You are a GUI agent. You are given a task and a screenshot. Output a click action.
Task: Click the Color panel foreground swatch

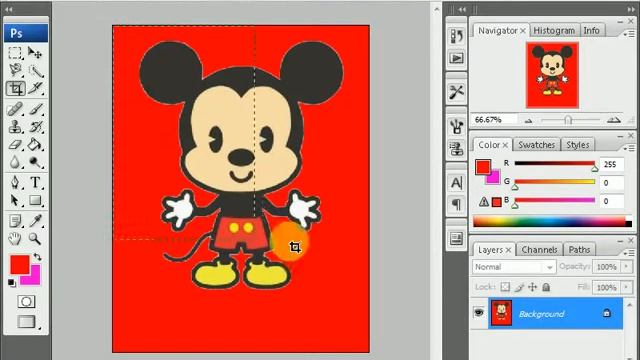(x=482, y=167)
